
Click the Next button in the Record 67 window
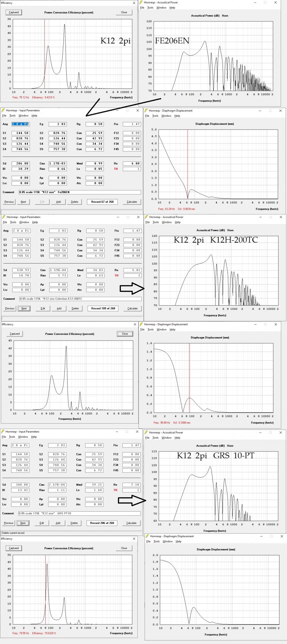[x=23, y=202]
